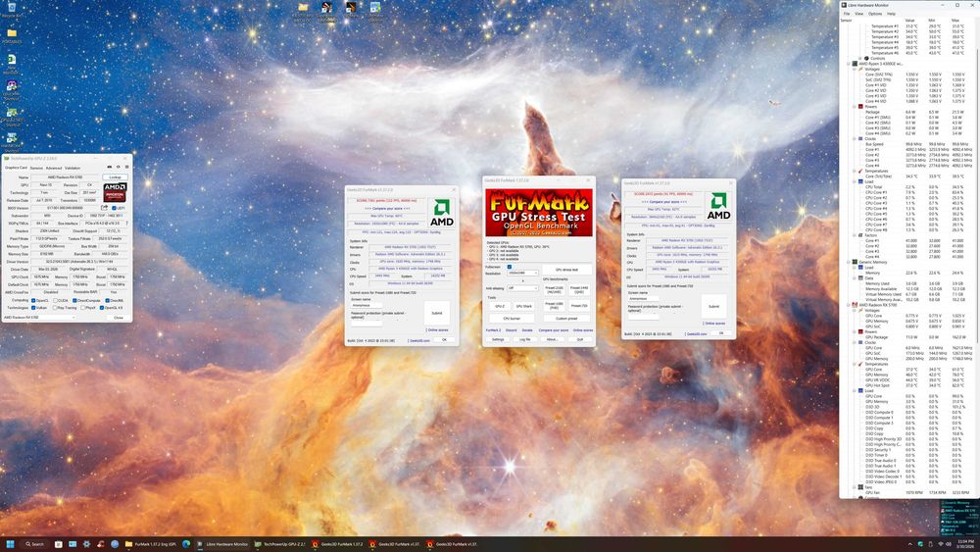Run Preset:2160 (4K/UHD) benchmark in FurMark
980x552 pixels.
[554, 290]
